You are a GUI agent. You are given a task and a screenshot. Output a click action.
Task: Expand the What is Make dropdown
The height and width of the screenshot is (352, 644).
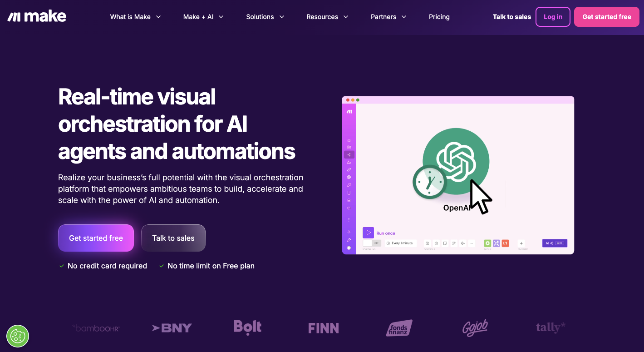[135, 17]
